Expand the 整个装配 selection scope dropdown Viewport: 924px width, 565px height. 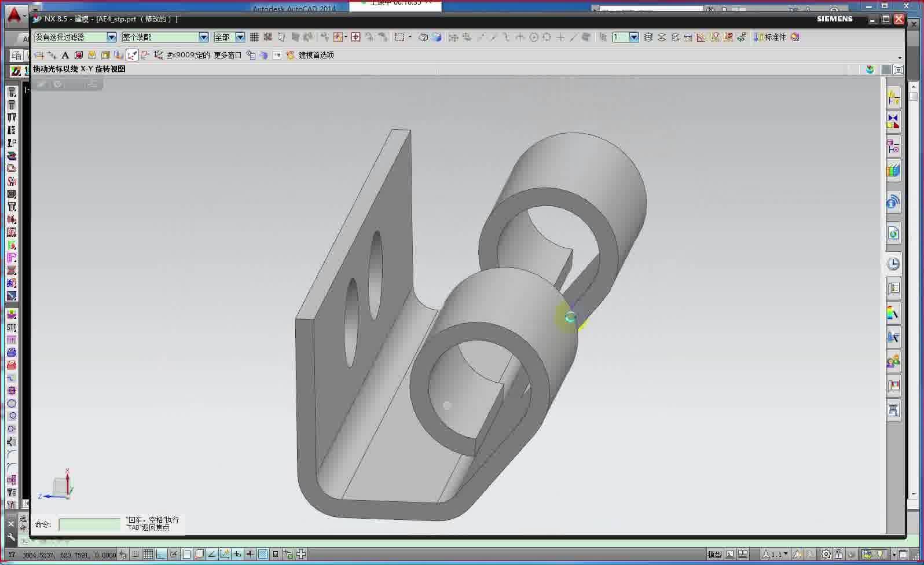point(203,37)
